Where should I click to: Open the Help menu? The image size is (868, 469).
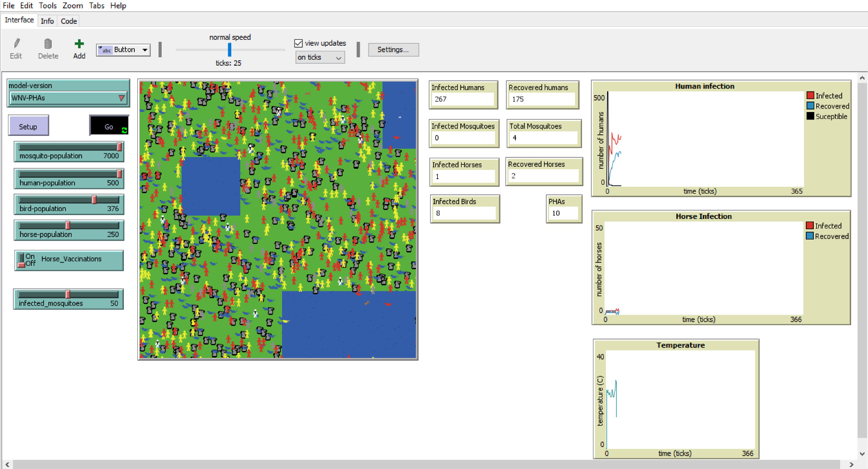tap(118, 5)
